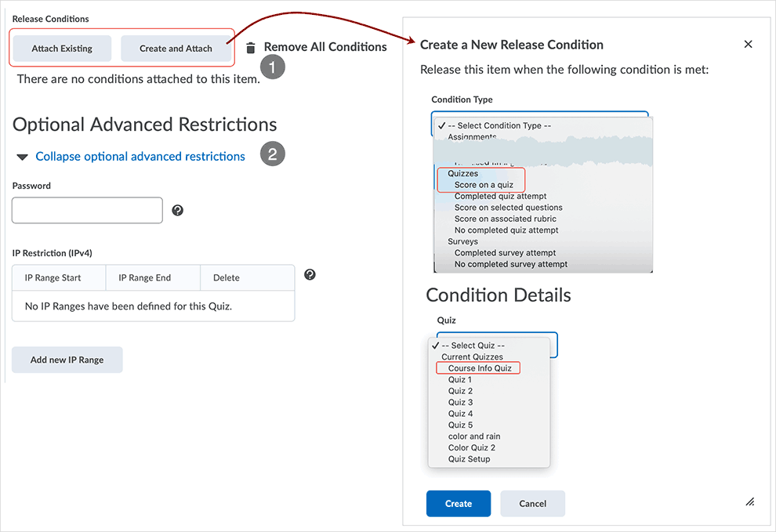Click the 'Optional Advanced Restrictions' heading
Screen dimensions: 776x532
(144, 125)
